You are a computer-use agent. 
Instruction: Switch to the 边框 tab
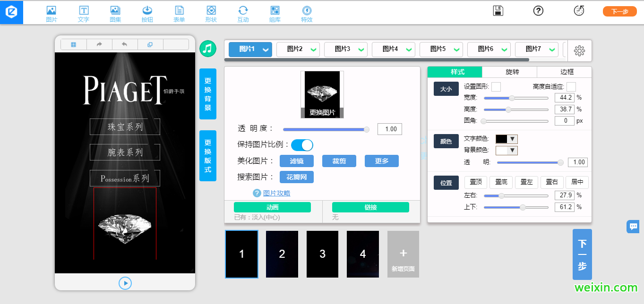tap(565, 72)
